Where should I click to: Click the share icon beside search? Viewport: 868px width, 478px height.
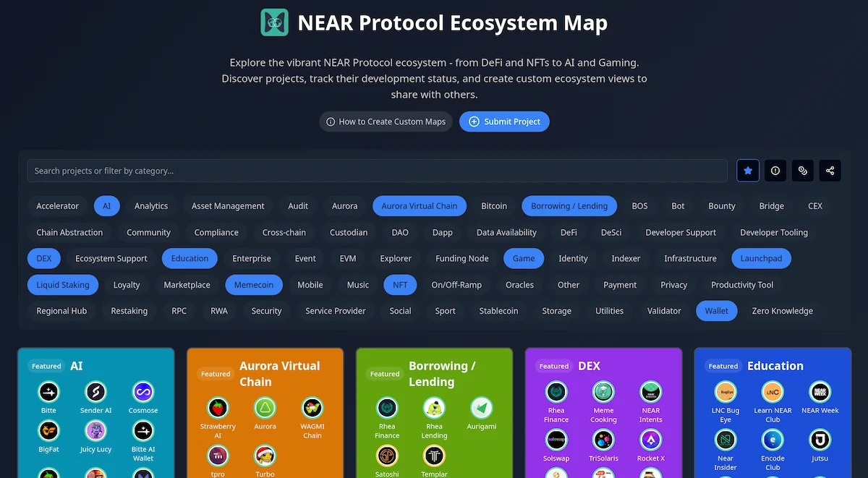(830, 171)
